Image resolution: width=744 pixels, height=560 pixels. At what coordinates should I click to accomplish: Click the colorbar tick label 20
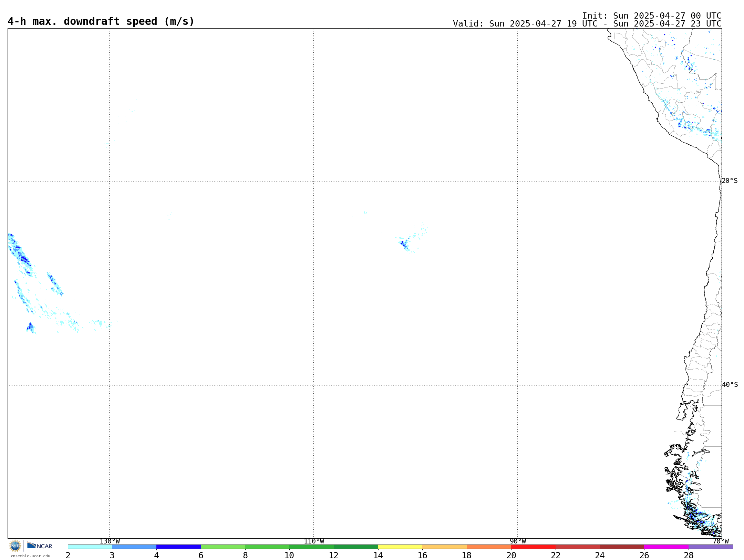coord(511,556)
